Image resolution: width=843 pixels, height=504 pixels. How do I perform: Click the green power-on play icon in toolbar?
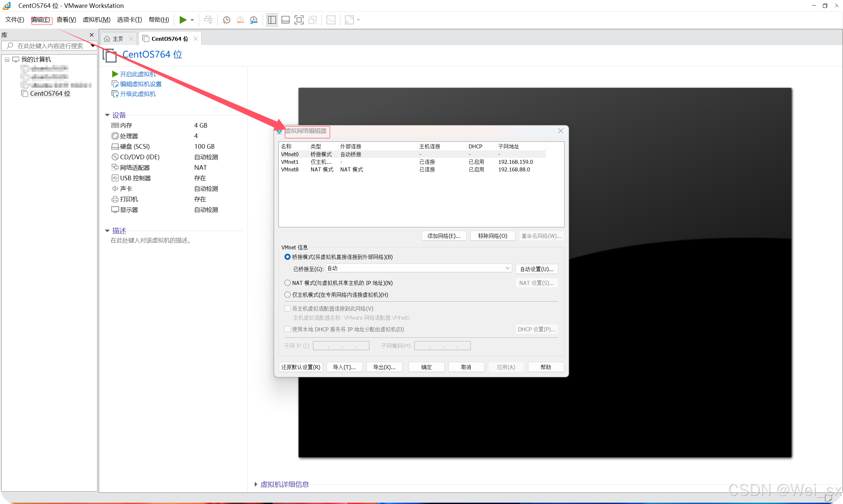183,20
